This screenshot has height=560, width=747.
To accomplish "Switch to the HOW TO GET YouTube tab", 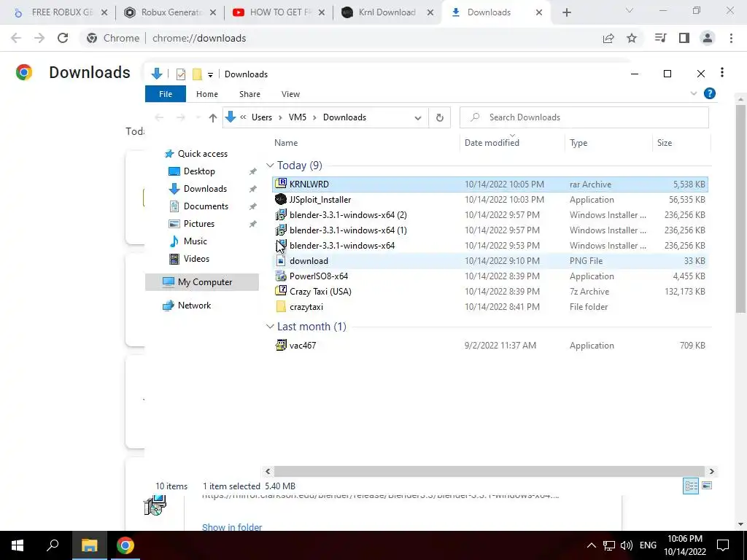I will point(279,12).
